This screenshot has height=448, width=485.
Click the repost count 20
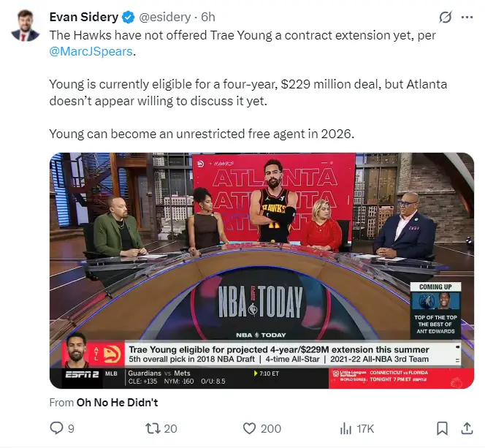point(170,429)
